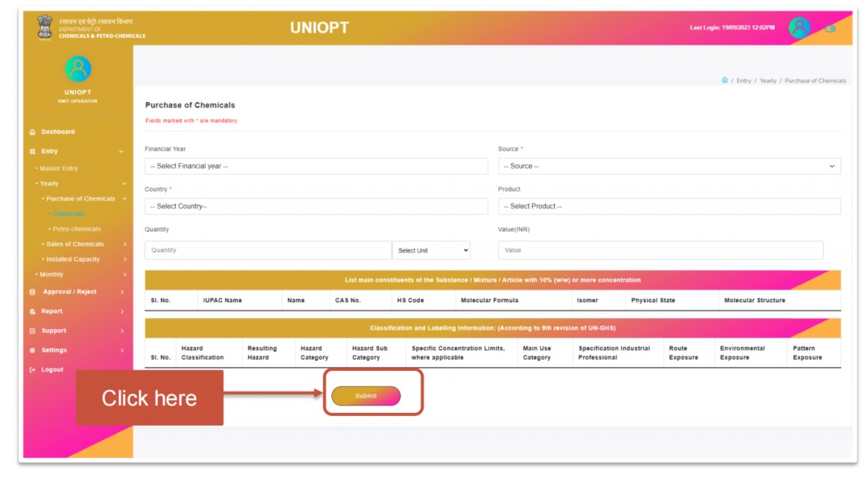The width and height of the screenshot is (868, 477).
Task: Expand the Approval / Reject arrow
Action: click(x=122, y=292)
